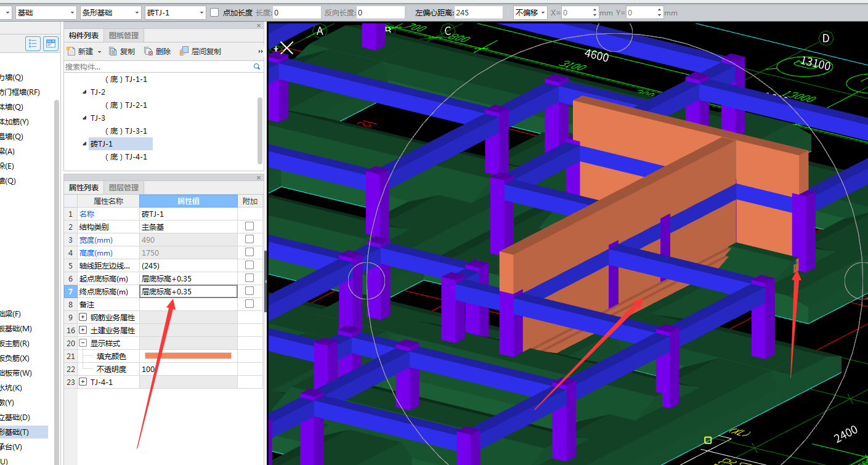Click the 新建 new component icon
This screenshot has width=868, height=465.
[71, 51]
